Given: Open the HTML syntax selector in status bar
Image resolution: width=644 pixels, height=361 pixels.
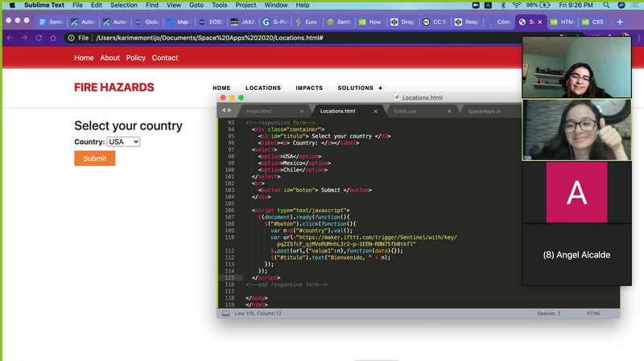Looking at the screenshot, I should (x=593, y=313).
